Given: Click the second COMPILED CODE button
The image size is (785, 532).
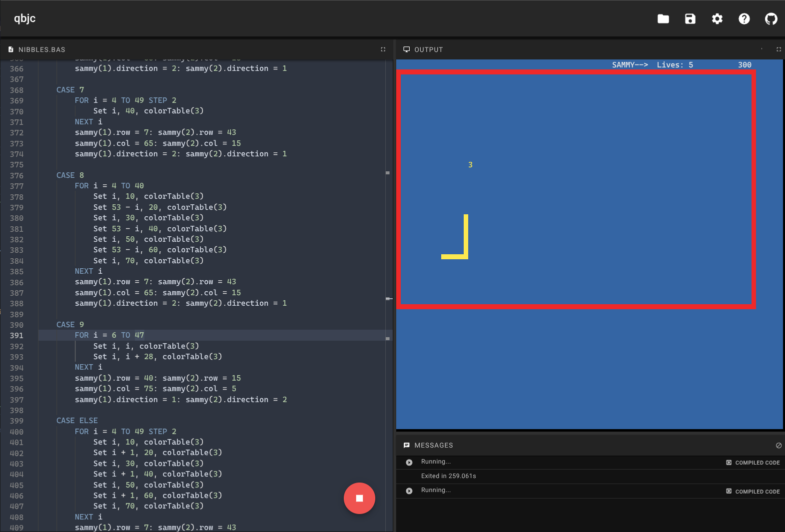Looking at the screenshot, I should coord(753,492).
